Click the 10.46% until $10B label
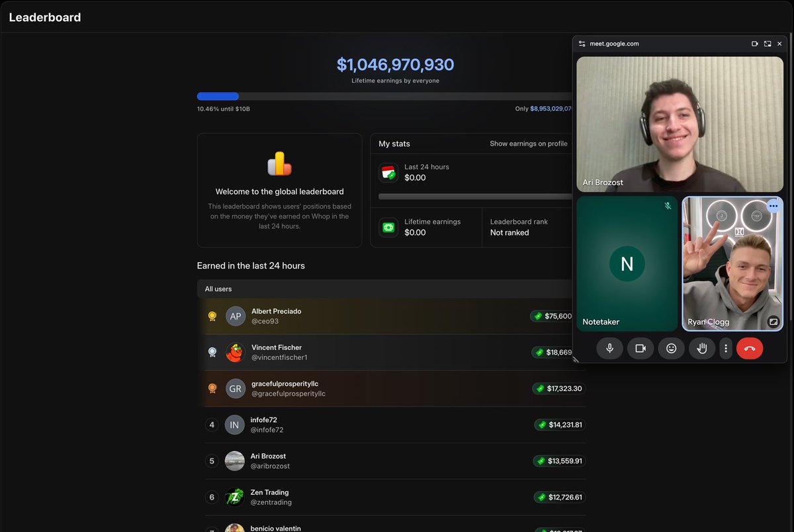 (224, 109)
